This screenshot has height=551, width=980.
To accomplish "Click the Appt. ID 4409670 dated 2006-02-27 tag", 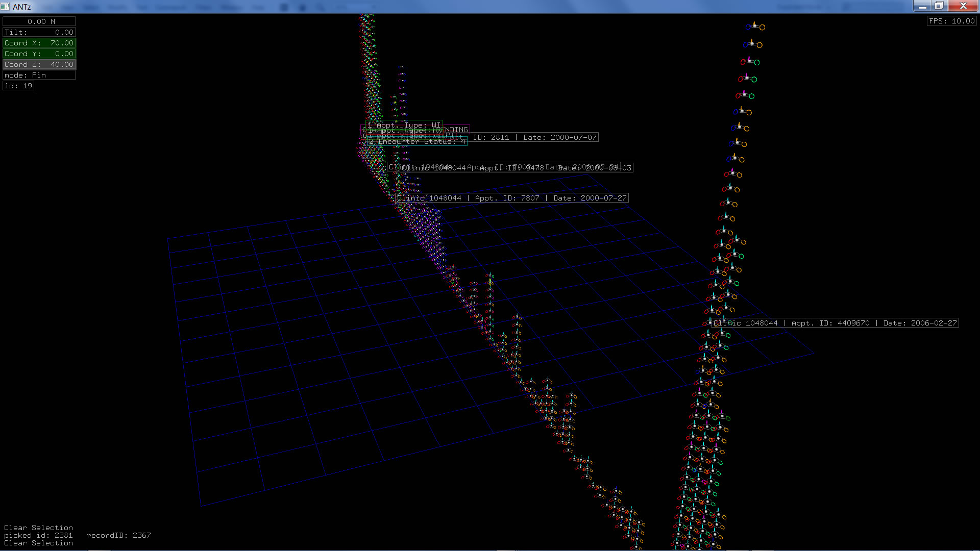I will (835, 323).
